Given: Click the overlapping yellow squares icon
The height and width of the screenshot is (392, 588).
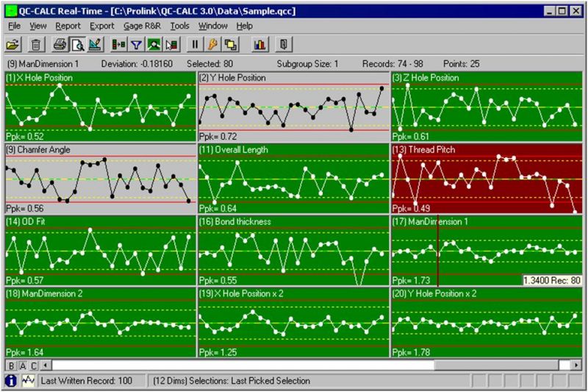Looking at the screenshot, I should coord(230,45).
